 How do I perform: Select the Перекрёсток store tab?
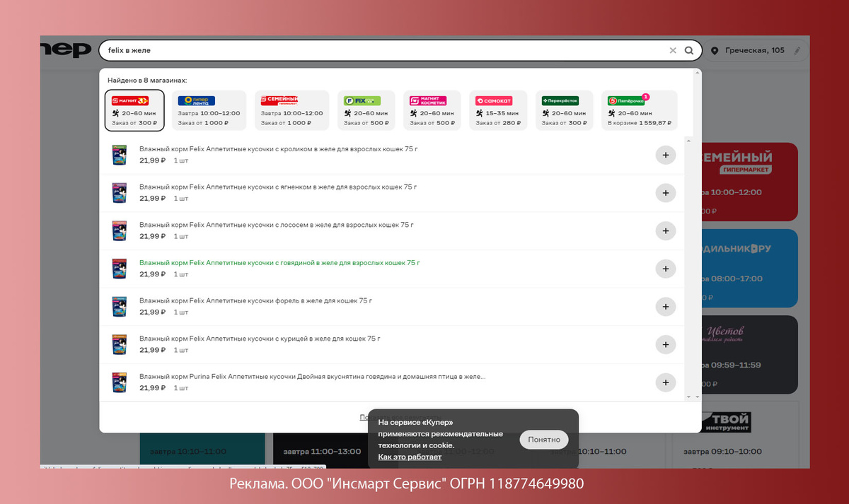[x=564, y=110]
